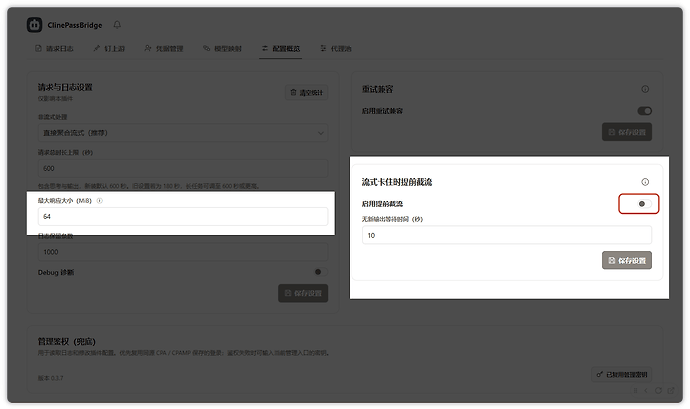Click the ClinePassBridge robot logo icon
690x409 pixels.
(x=34, y=25)
